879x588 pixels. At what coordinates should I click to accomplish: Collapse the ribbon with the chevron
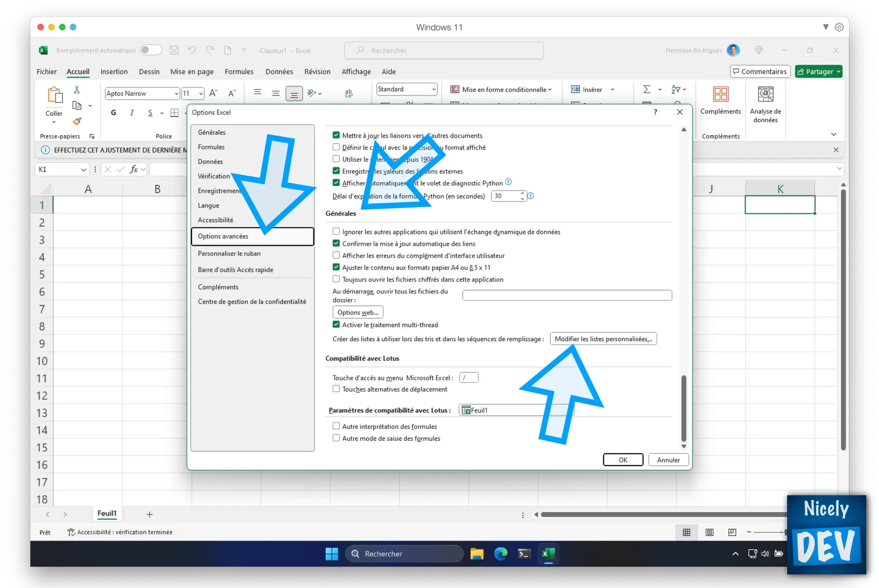click(834, 134)
